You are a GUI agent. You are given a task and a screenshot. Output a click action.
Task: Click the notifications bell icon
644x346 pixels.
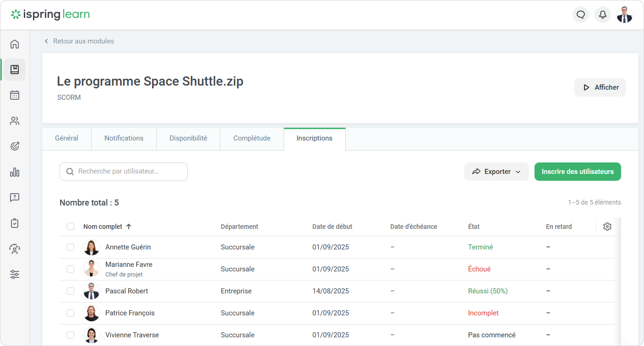click(603, 15)
